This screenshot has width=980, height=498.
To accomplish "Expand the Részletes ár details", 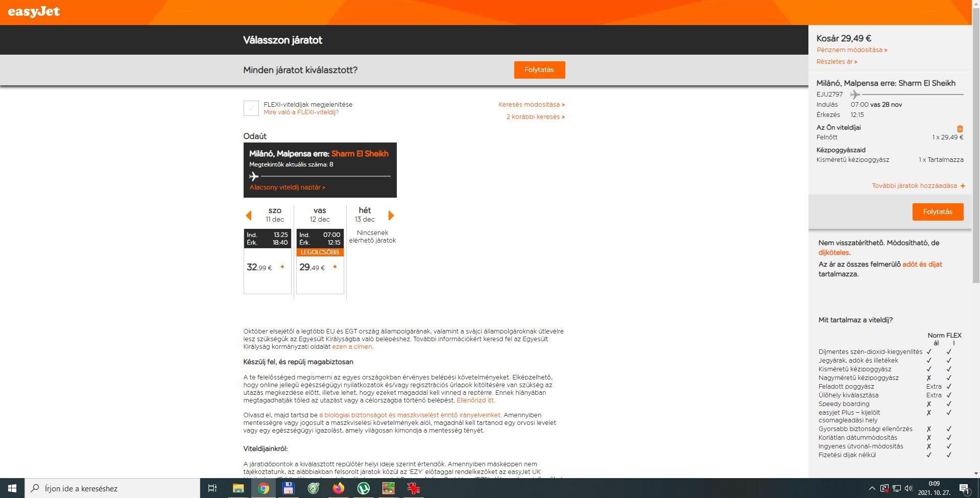I will [x=836, y=62].
